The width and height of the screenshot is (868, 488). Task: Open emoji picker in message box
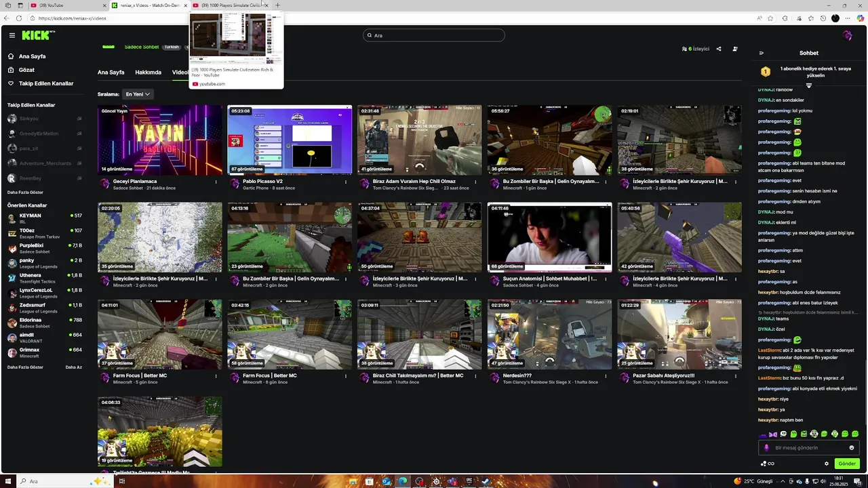[852, 447]
